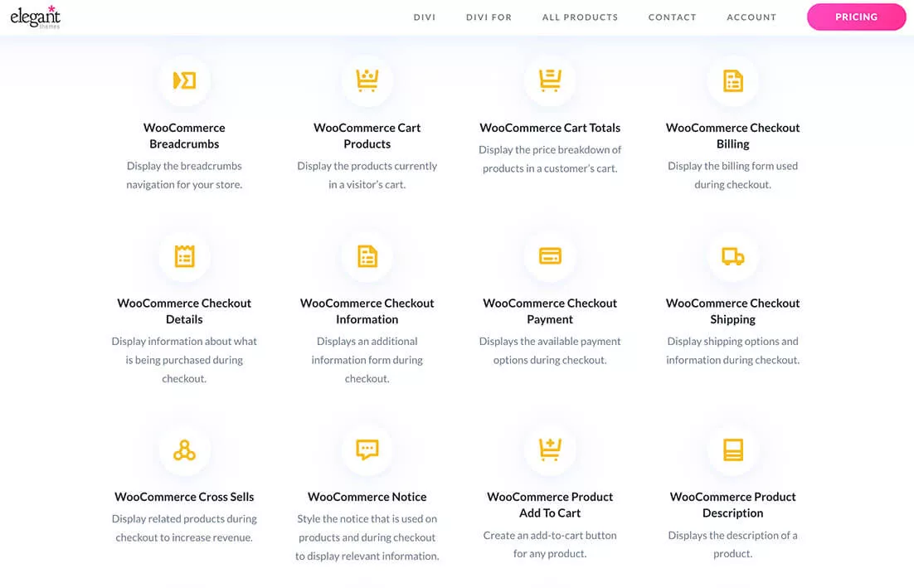Click the WooCommerce Checkout Payment card icon

tap(550, 255)
